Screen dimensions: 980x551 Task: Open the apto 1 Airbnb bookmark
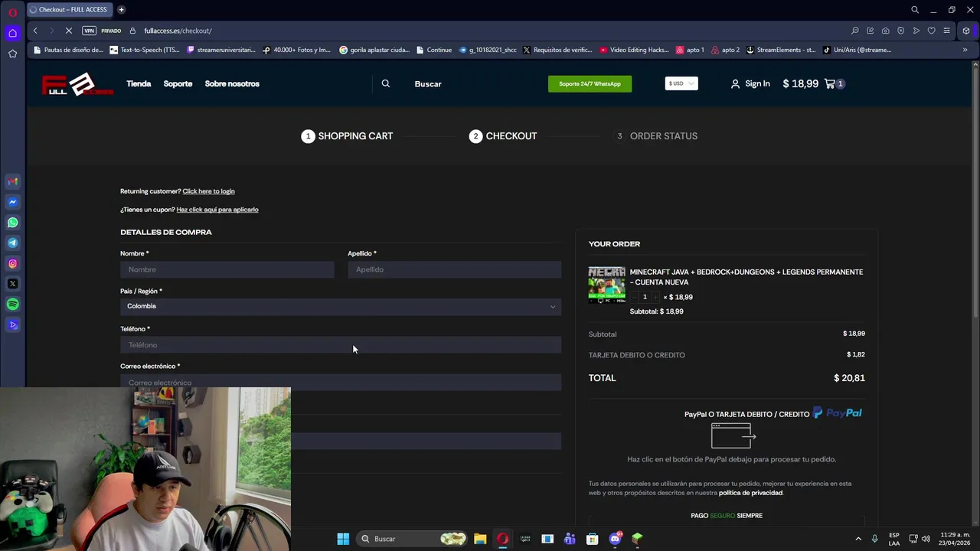pos(690,50)
